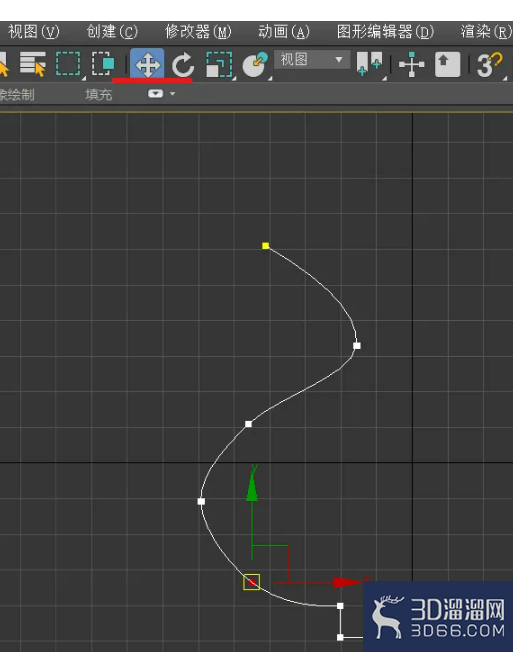This screenshot has width=513, height=652.
Task: Toggle the Select and Manipulate tool
Action: tap(412, 64)
